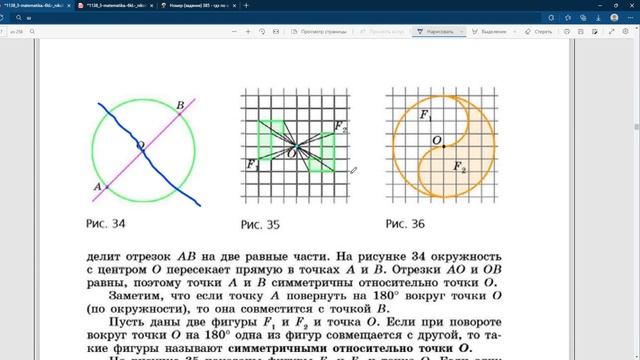Select the Стереть eraser tool
The width and height of the screenshot is (640, 360).
[538, 31]
